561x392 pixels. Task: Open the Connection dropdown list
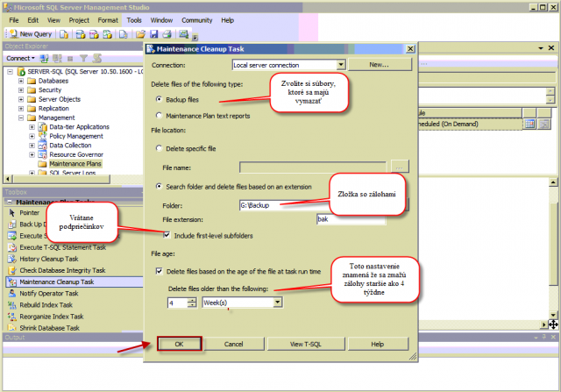[341, 65]
